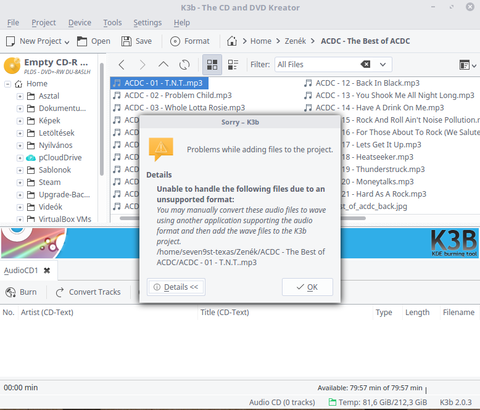
Task: Click the New Project toolbar icon
Action: coord(11,41)
